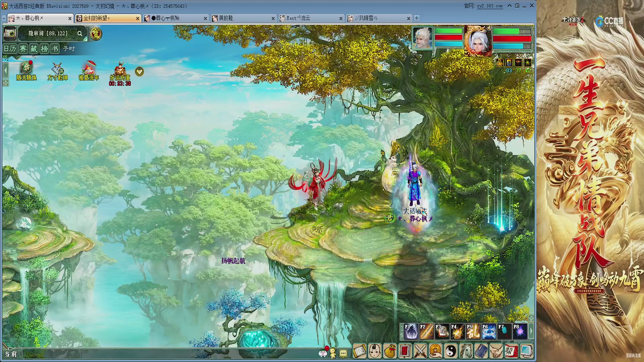Open the 日历 calendar button
Viewport: 644px width, 362px height.
(x=10, y=49)
